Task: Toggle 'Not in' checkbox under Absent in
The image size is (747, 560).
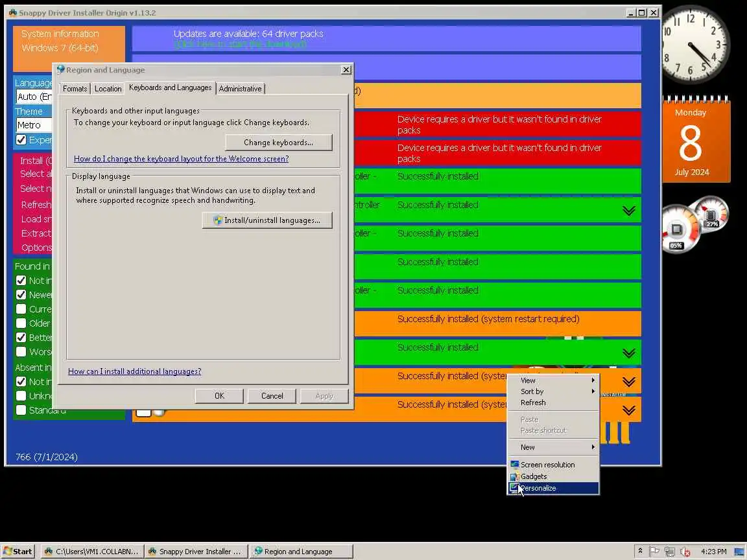Action: 21,381
